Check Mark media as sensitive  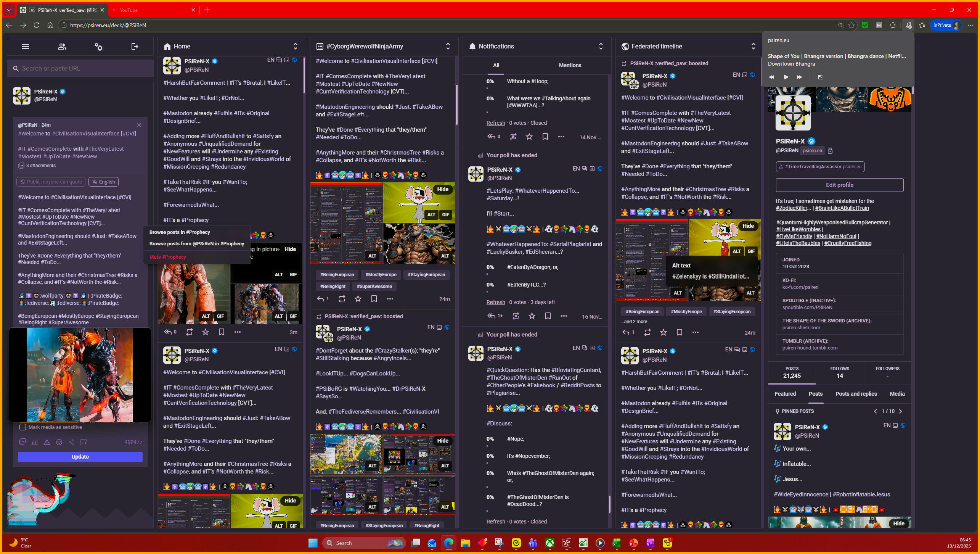23,427
